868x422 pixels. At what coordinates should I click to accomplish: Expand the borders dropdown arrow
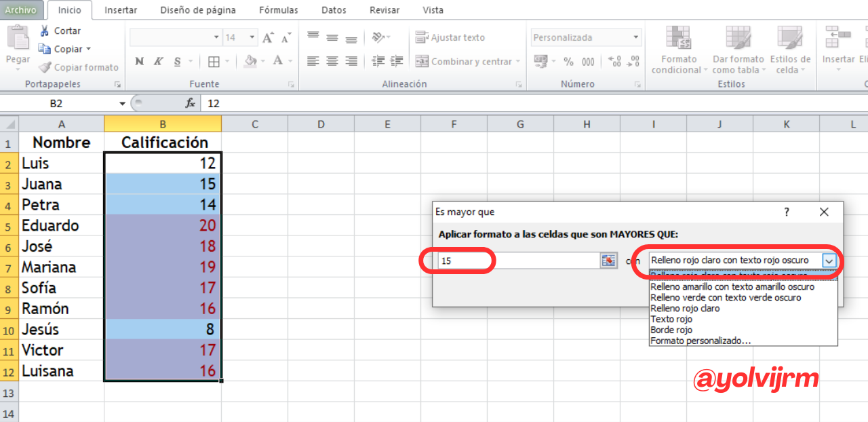pyautogui.click(x=226, y=62)
